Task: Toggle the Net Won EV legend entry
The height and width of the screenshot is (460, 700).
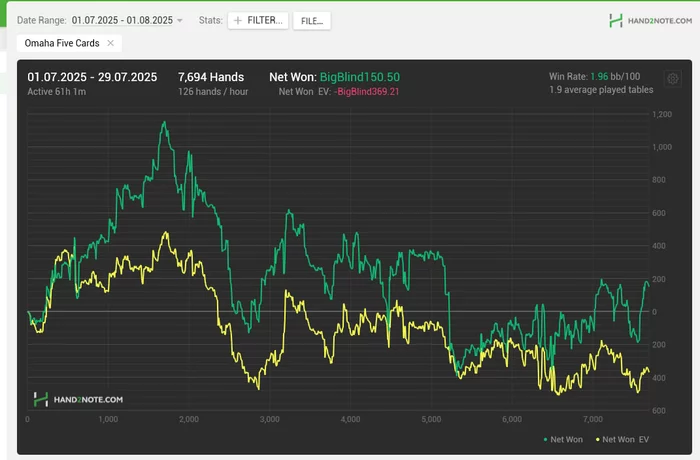Action: tap(624, 438)
